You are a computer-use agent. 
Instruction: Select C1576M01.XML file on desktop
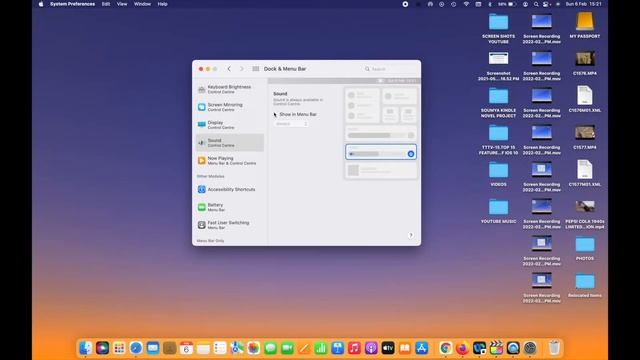(x=584, y=99)
